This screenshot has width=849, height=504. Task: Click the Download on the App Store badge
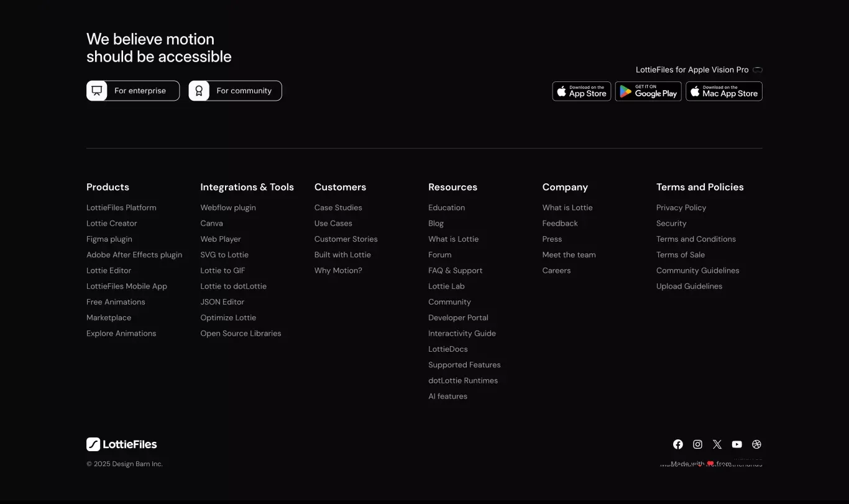[582, 91]
